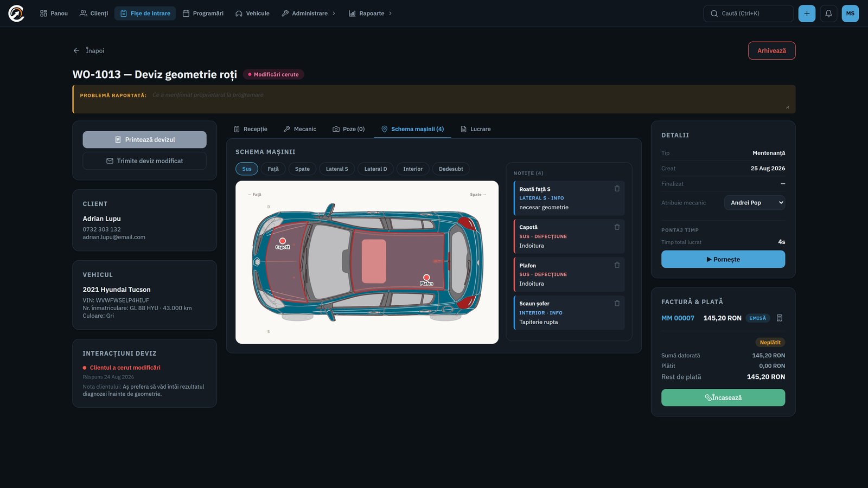
Task: Click the back arrow icon beside Înapoi
Action: point(76,50)
